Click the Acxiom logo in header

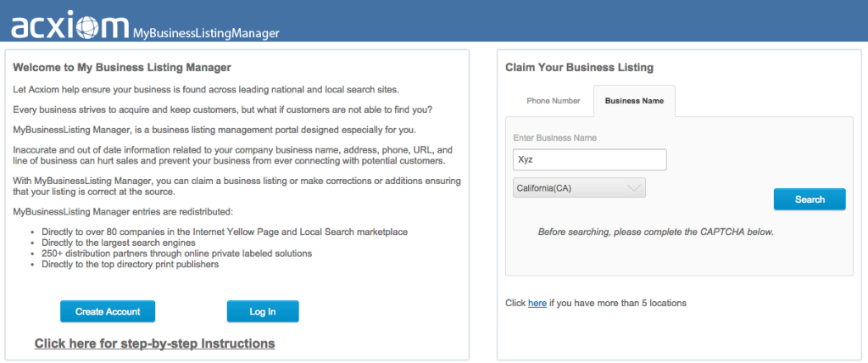[x=70, y=25]
